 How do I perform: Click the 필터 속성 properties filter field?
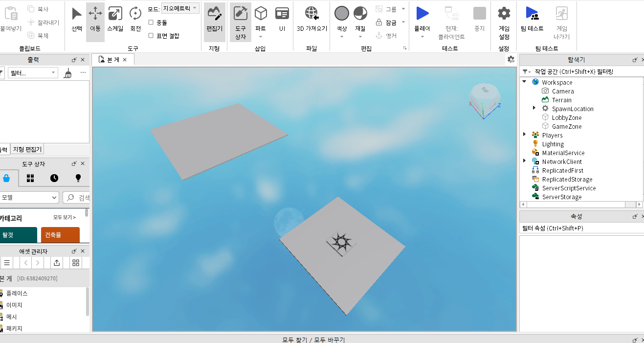(x=581, y=228)
